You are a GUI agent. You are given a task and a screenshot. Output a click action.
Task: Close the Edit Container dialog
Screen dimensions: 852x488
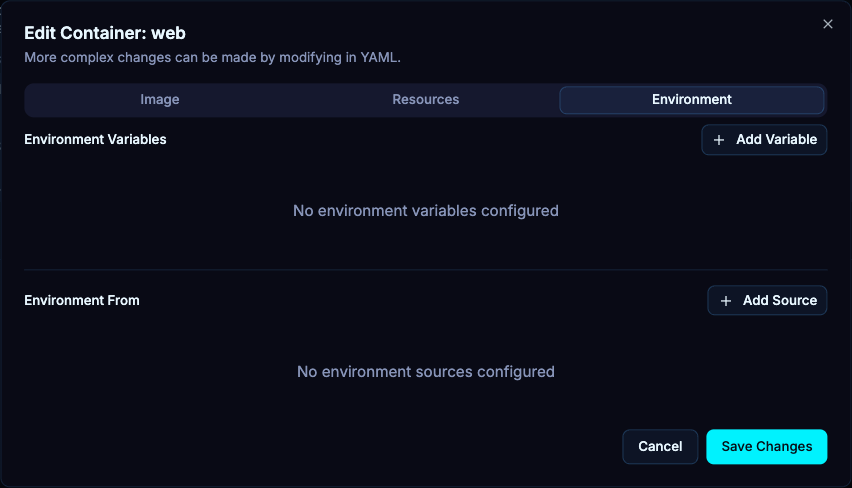pyautogui.click(x=828, y=24)
